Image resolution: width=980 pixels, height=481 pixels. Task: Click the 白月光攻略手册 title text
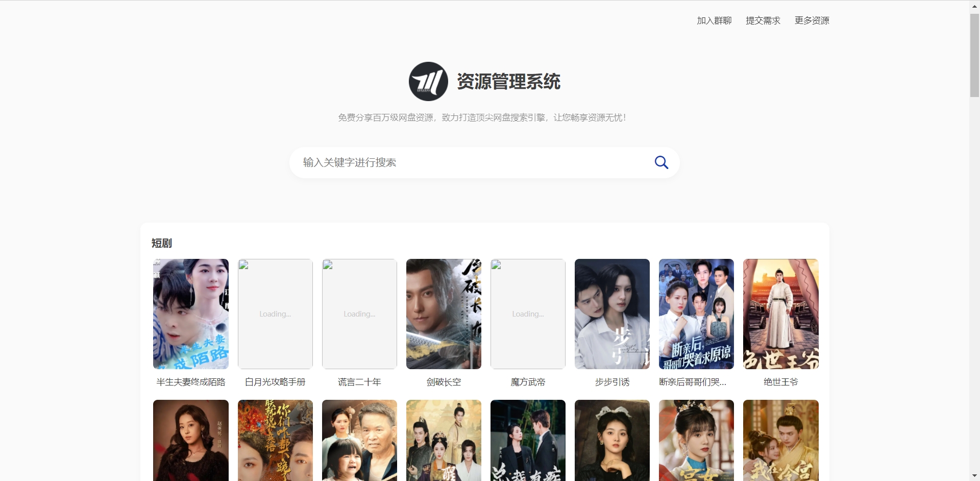(275, 382)
